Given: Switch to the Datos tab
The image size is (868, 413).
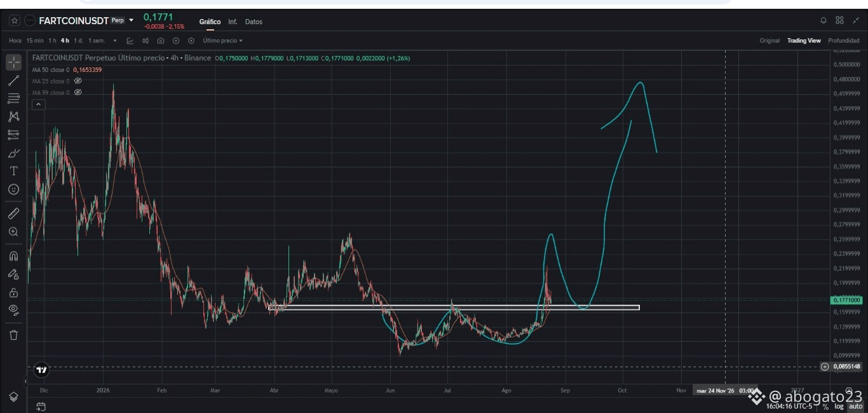Looking at the screenshot, I should pyautogui.click(x=254, y=22).
